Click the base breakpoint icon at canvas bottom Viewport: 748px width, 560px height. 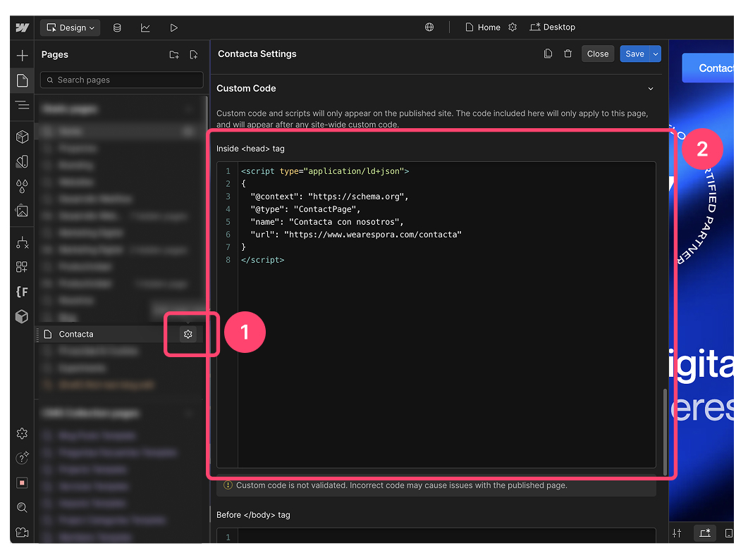pos(704,533)
